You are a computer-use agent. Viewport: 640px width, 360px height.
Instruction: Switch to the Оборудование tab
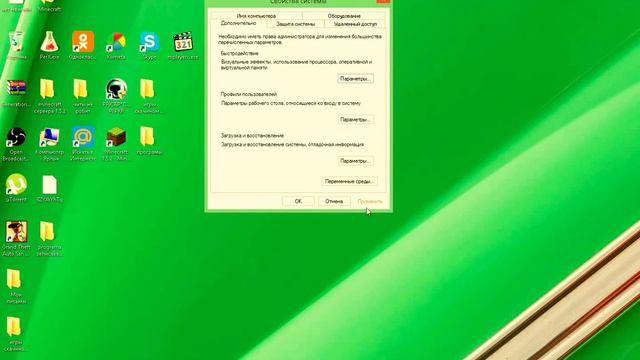click(344, 16)
